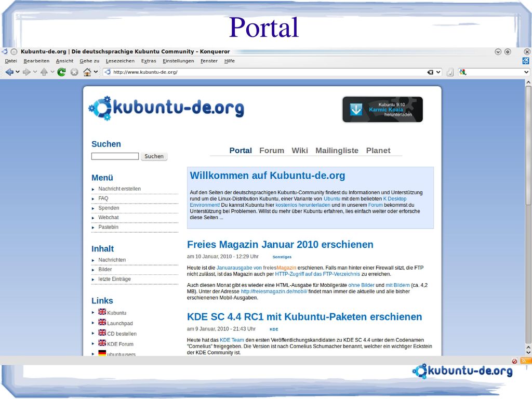Click the KDE throbber icon beside the menu bar

tap(526, 61)
